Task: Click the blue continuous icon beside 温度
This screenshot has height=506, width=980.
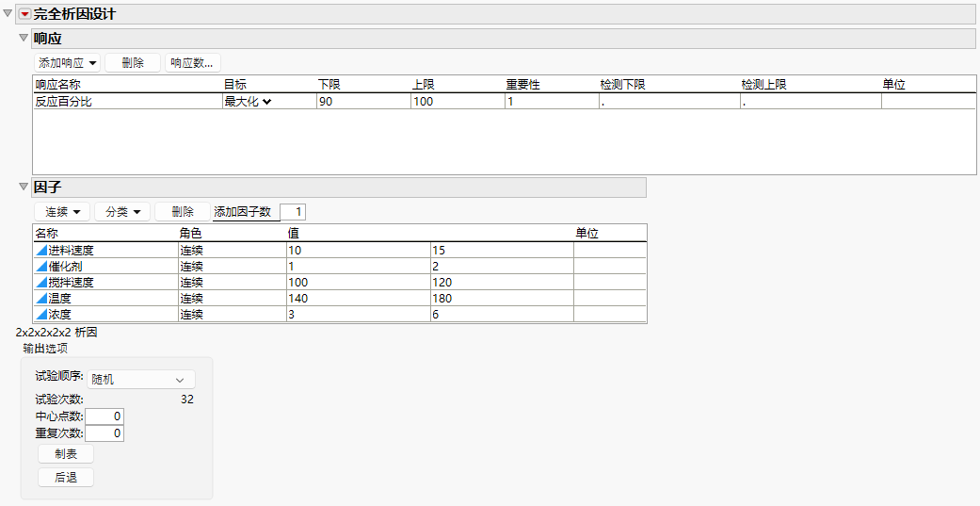Action: [41, 299]
